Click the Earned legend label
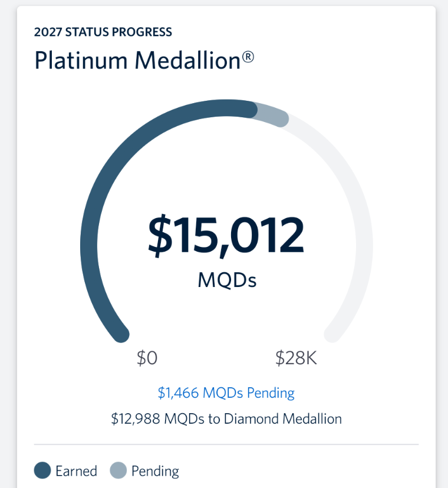 tap(76, 470)
